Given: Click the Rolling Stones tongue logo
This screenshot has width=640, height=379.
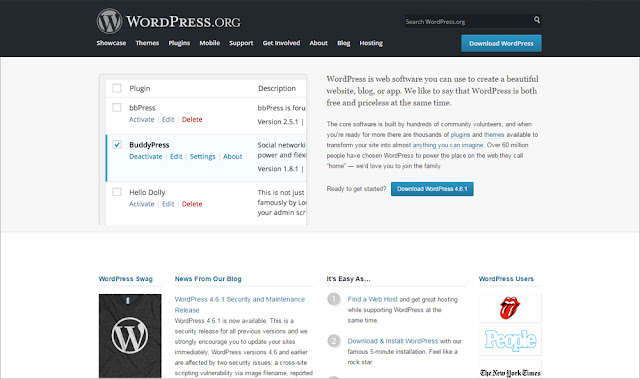Looking at the screenshot, I should [x=510, y=308].
